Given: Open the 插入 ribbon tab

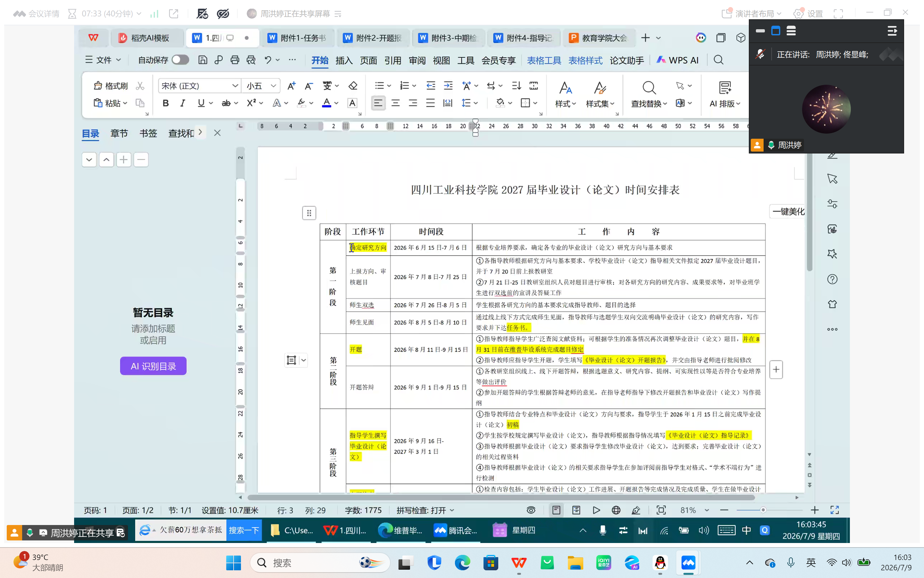Looking at the screenshot, I should click(x=344, y=60).
